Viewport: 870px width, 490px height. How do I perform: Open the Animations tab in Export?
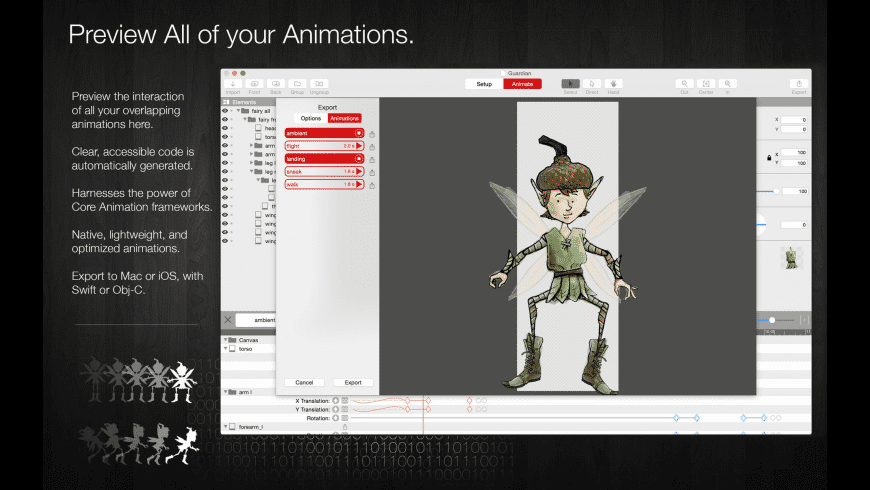coord(345,118)
